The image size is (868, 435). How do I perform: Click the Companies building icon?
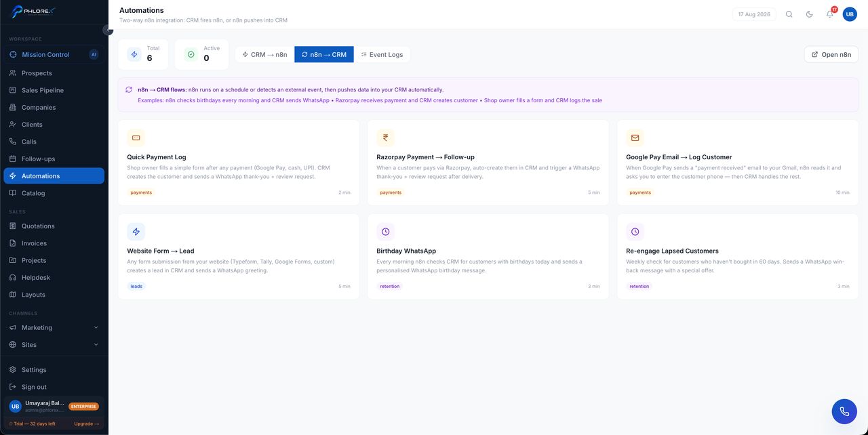pos(13,107)
